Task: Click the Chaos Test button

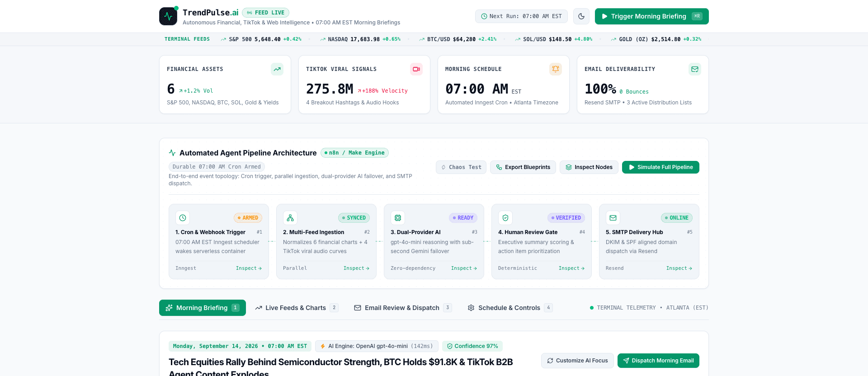Action: pos(461,167)
